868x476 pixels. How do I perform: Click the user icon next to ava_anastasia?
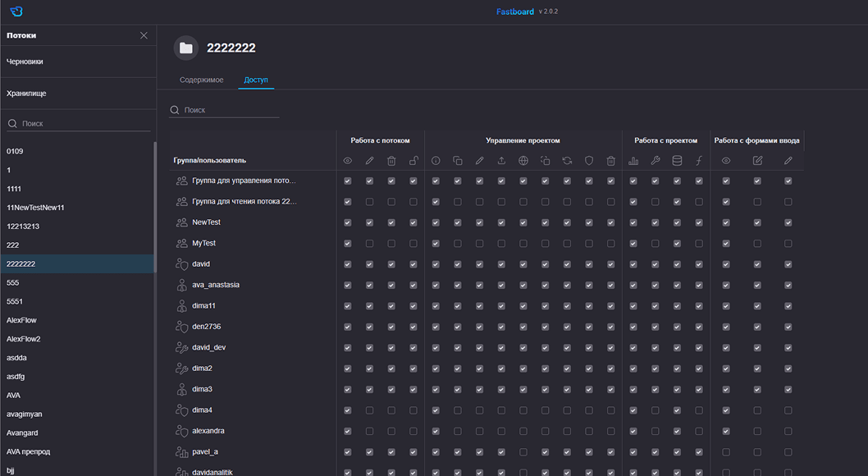pos(181,285)
